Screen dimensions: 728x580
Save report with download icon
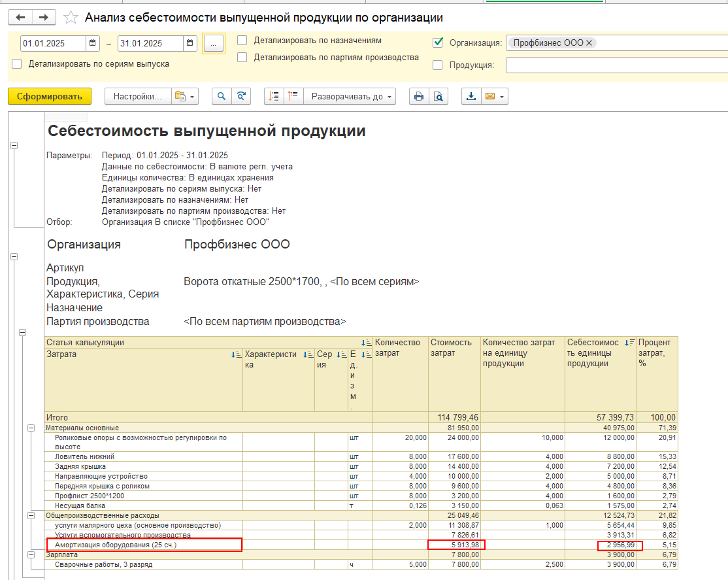[471, 96]
